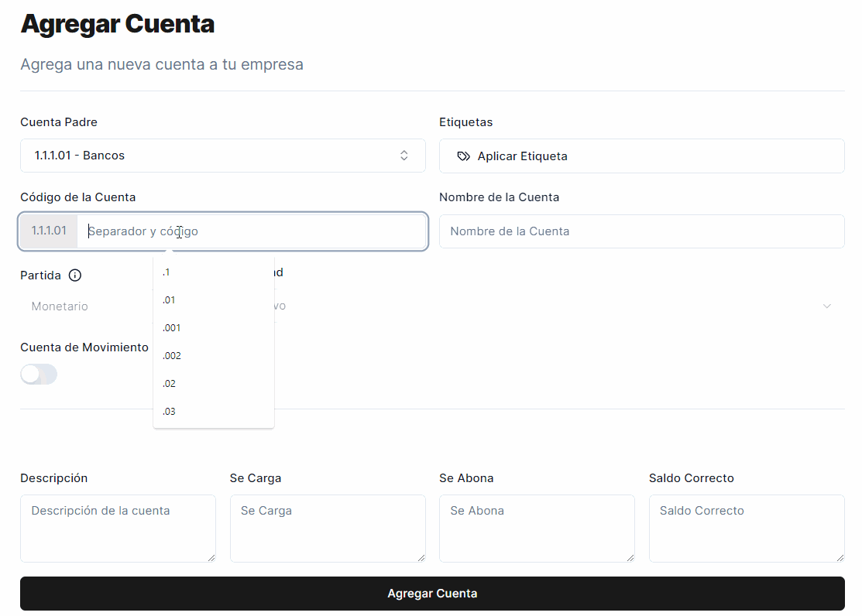
Task: Click the chevron of the dropdown right of Partida
Action: [826, 306]
